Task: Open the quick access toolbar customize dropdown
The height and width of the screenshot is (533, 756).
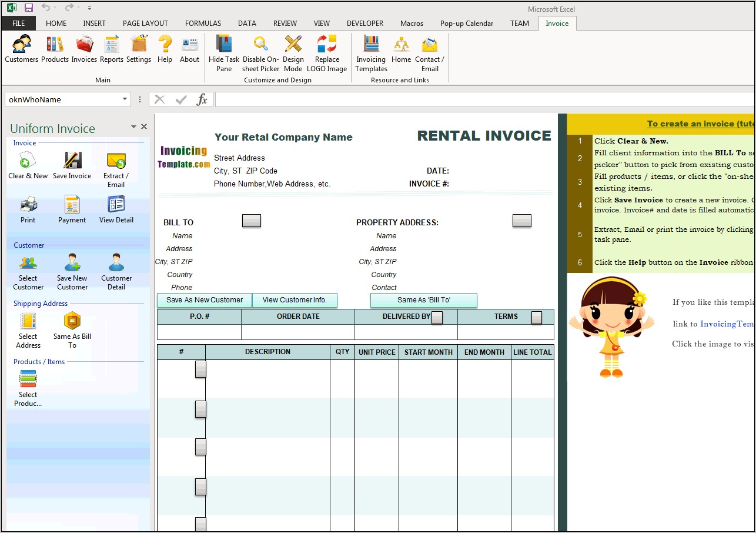Action: coord(89,8)
